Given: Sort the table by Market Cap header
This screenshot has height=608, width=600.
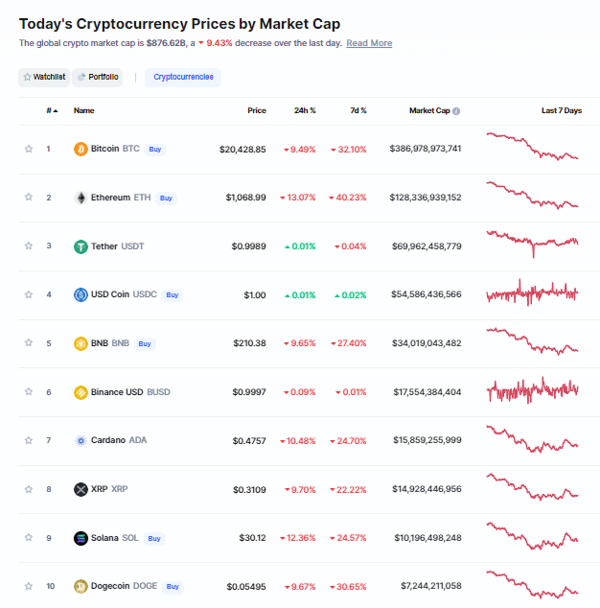Looking at the screenshot, I should point(432,111).
